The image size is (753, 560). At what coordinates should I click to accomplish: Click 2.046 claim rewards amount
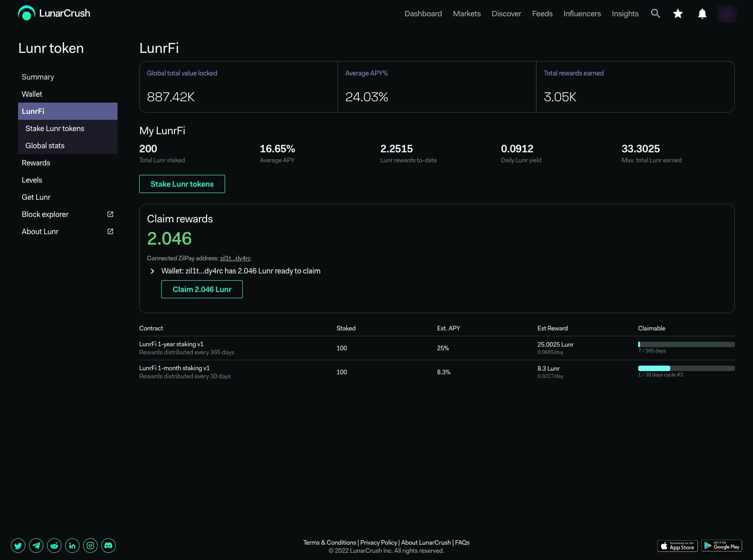click(169, 239)
